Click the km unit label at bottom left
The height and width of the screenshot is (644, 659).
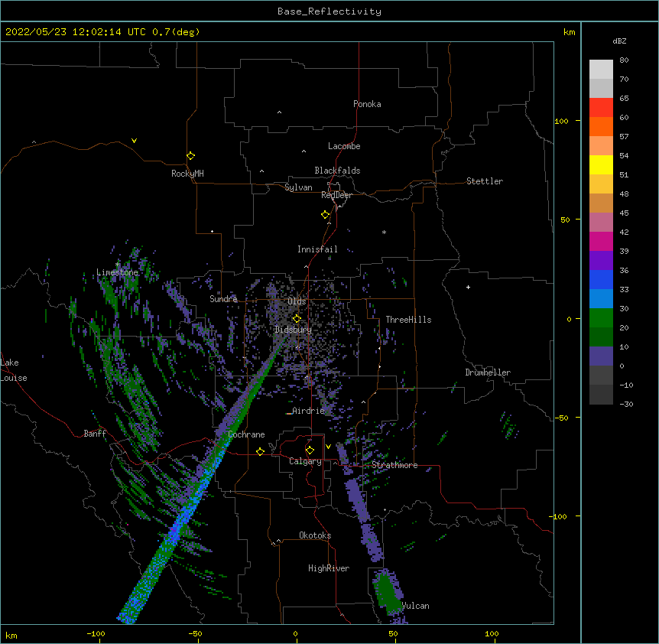(11, 635)
